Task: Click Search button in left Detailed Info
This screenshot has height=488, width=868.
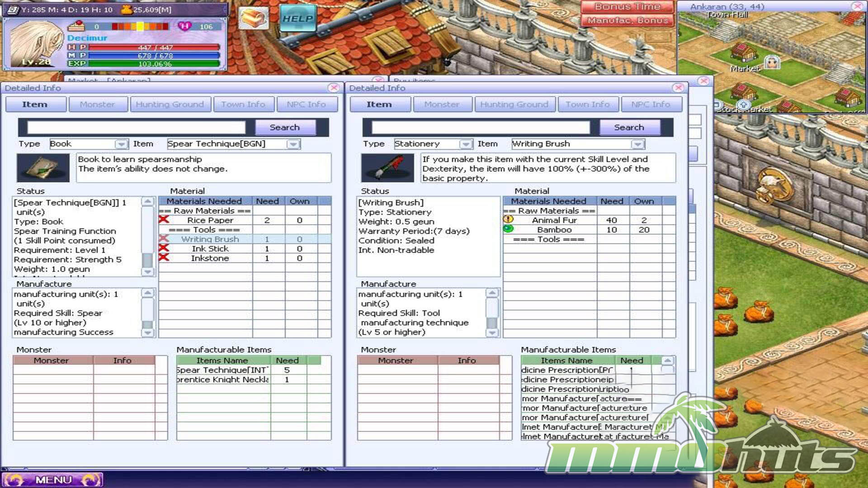Action: [x=284, y=127]
